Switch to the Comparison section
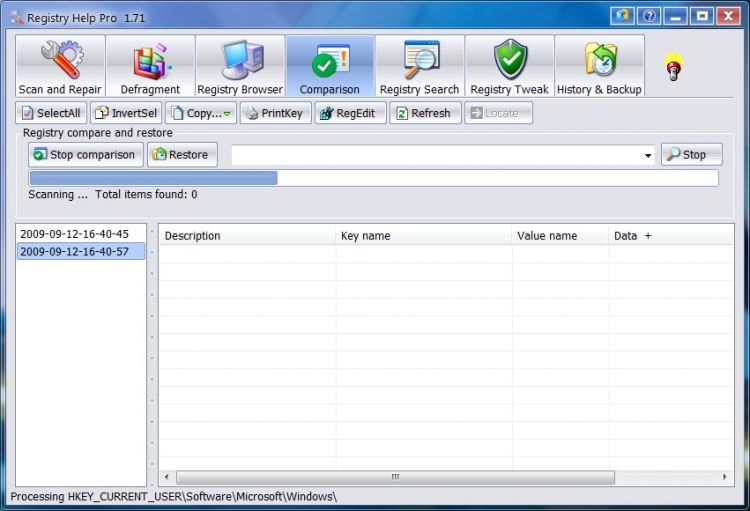Viewport: 750px width, 511px height. [330, 66]
